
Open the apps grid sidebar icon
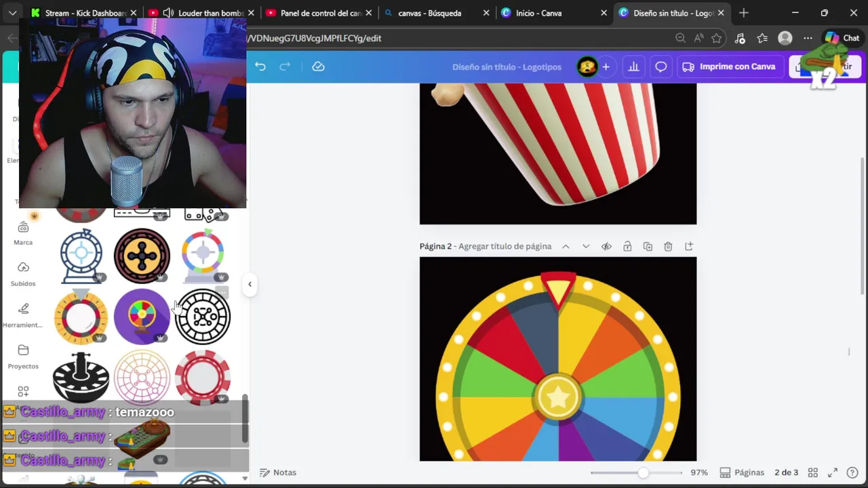[x=23, y=392]
